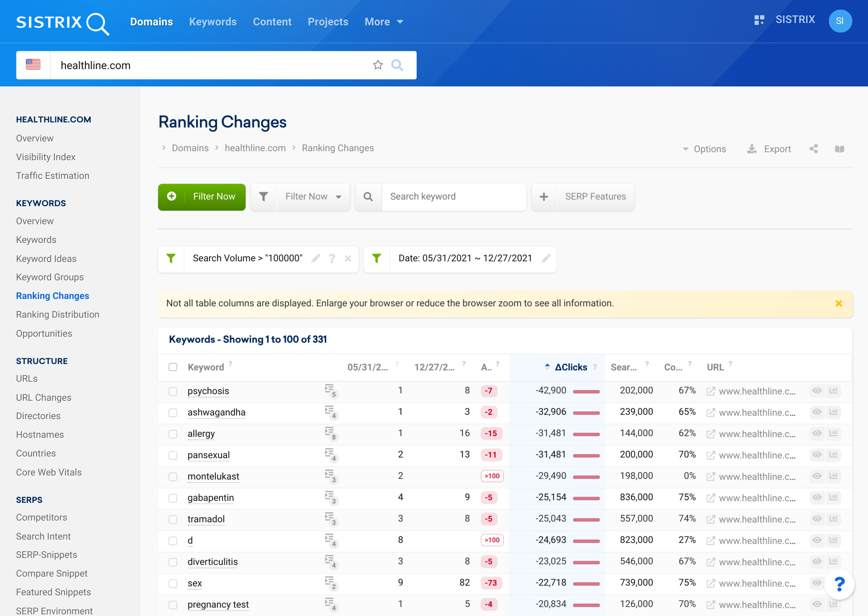Image resolution: width=868 pixels, height=616 pixels.
Task: Click the green Filter Now button
Action: pyautogui.click(x=201, y=197)
